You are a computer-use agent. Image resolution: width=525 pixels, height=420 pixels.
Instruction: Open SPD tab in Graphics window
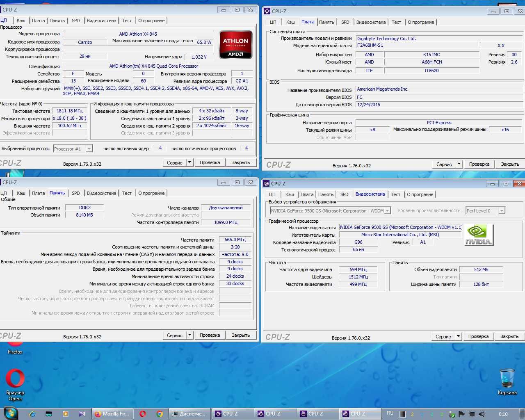[345, 194]
